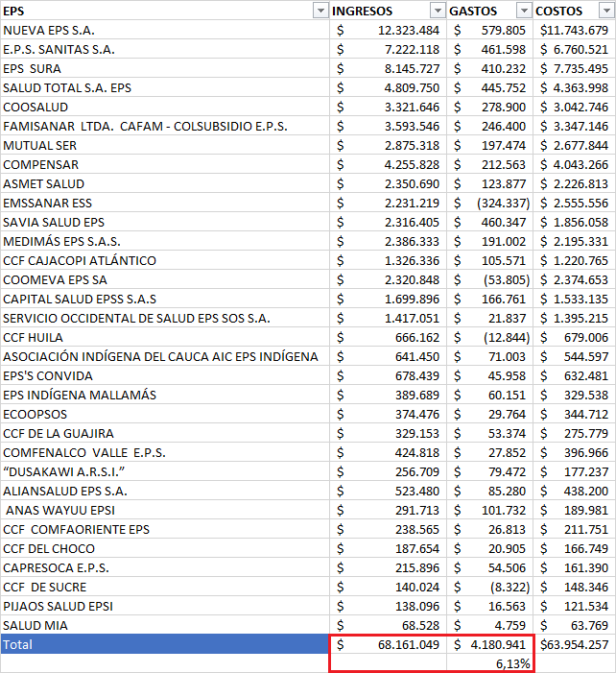Click the CAPITAL SALUD EPSS S.A.S cell
616x673 pixels.
coord(165,299)
